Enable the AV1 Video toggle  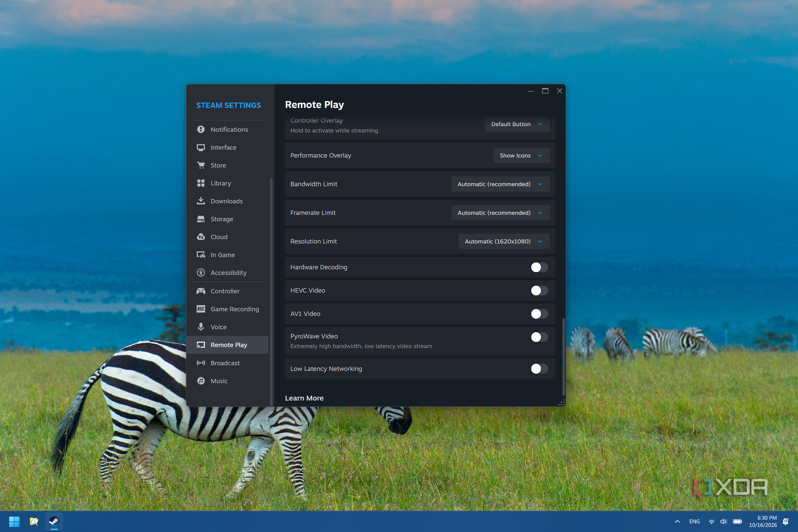pyautogui.click(x=539, y=314)
